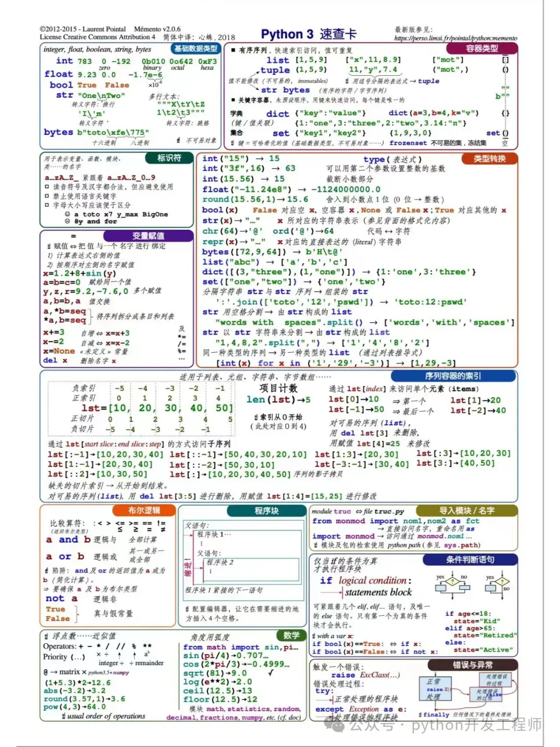560x747 pixels.
Task: Click the "from math import sin,pi…" line
Action: tap(241, 647)
